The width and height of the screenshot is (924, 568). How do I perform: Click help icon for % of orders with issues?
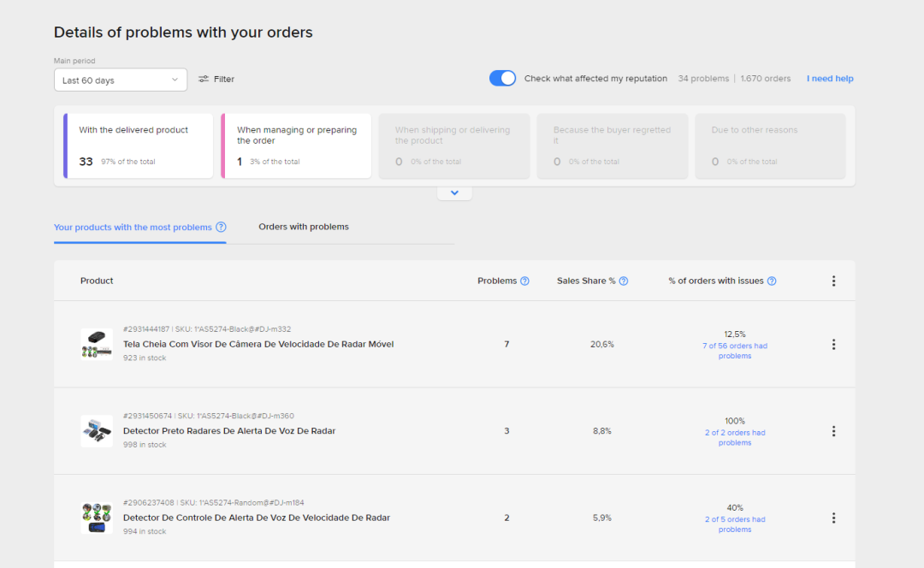[772, 281]
